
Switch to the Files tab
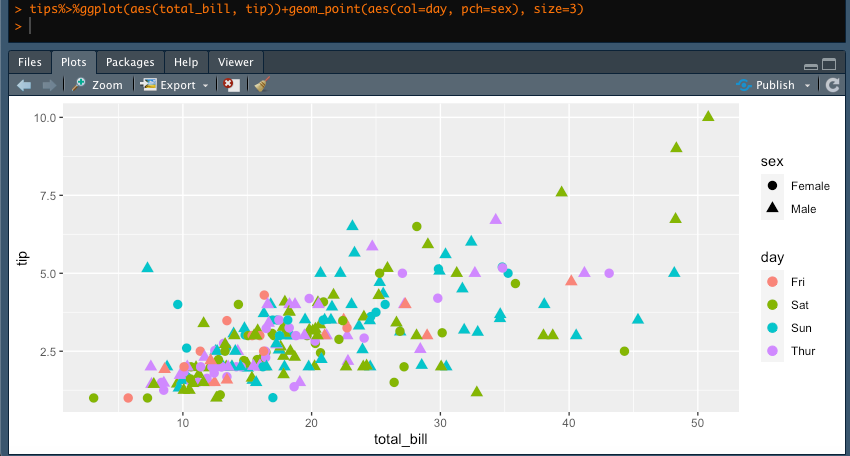(30, 62)
